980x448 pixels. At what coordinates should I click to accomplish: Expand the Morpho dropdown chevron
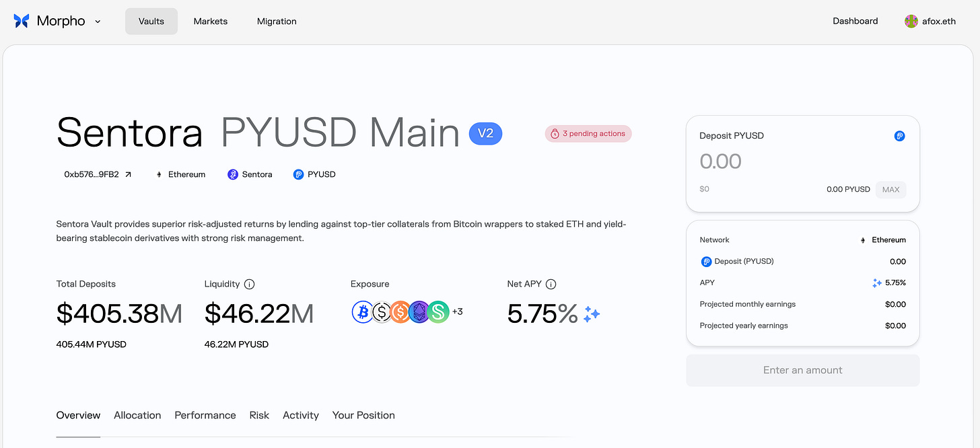[x=98, y=22]
